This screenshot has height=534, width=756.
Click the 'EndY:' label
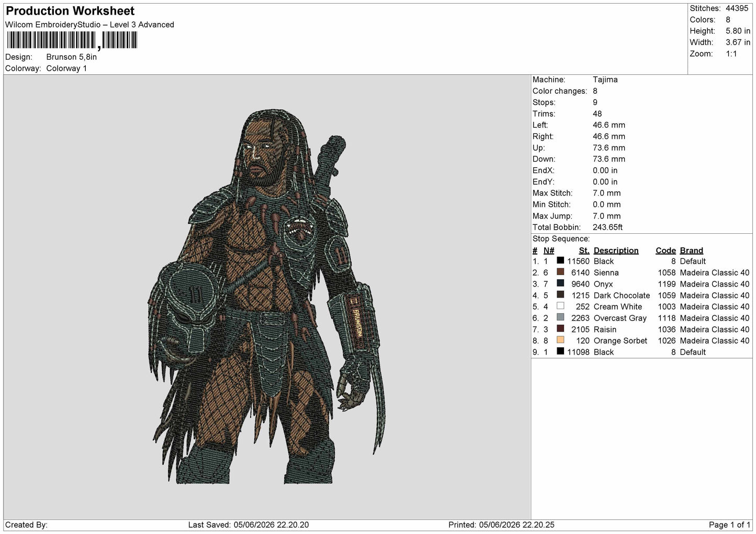pyautogui.click(x=543, y=182)
